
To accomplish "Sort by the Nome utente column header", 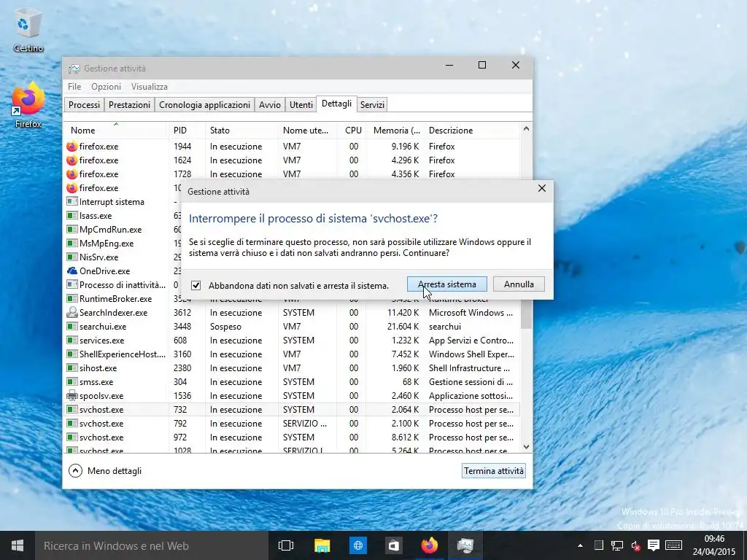I will click(308, 130).
